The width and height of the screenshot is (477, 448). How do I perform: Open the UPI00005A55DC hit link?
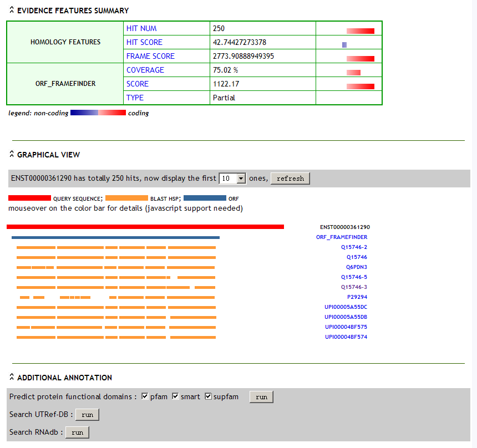tap(346, 307)
